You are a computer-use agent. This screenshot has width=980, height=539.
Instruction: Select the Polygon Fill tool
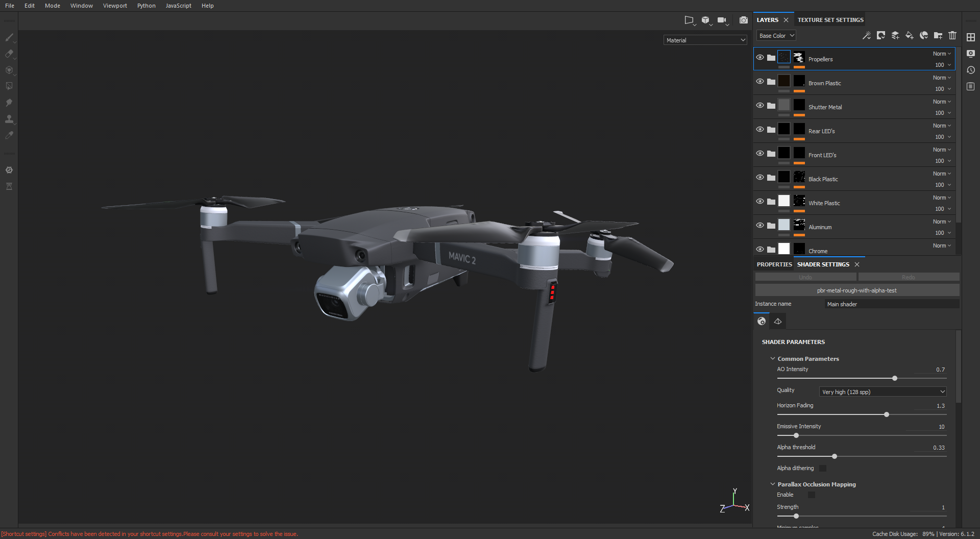coord(9,86)
